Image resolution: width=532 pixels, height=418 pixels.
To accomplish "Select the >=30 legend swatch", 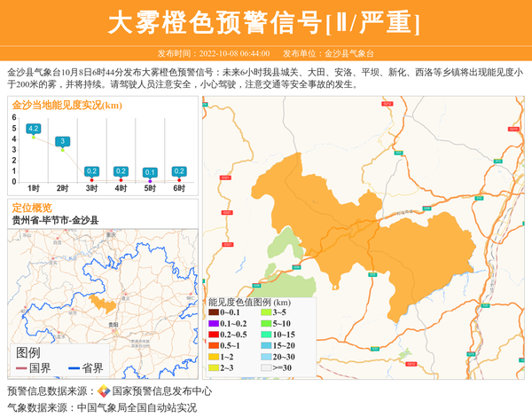I will (x=265, y=367).
